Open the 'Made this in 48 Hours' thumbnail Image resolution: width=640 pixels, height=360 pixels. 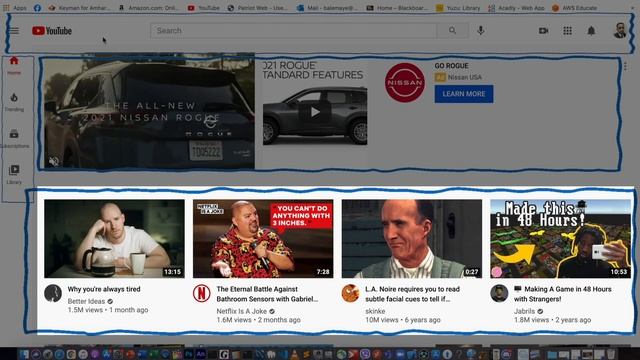click(560, 239)
